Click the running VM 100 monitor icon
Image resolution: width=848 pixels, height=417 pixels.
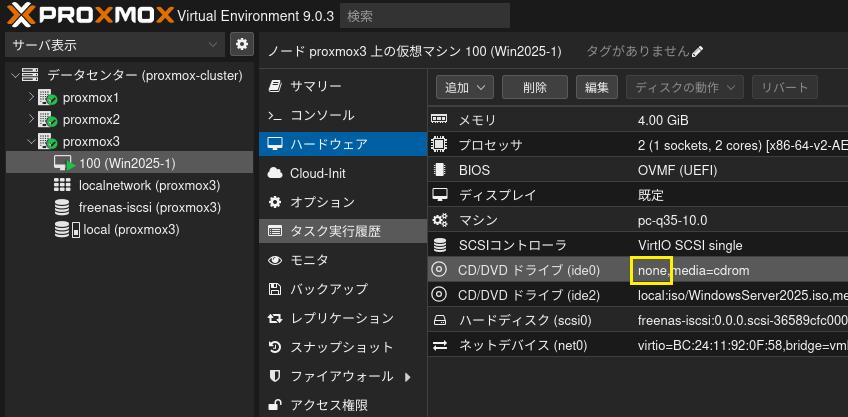point(64,163)
